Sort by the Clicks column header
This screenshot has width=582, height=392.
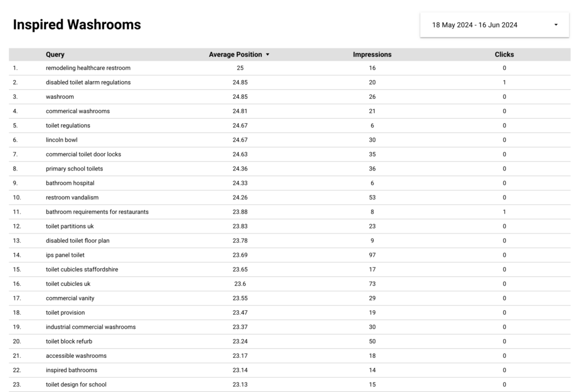(504, 55)
